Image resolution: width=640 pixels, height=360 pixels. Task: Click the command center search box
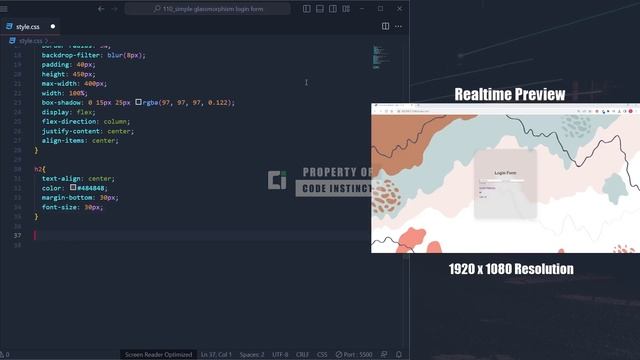[208, 9]
